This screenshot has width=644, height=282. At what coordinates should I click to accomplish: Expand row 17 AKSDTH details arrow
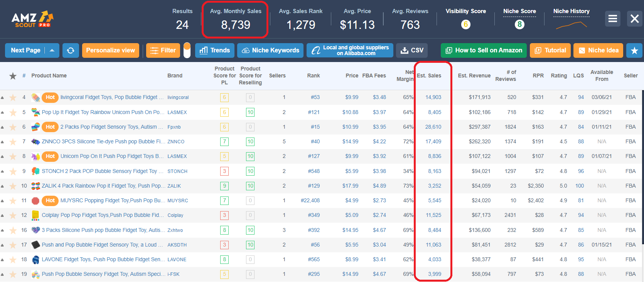click(2, 245)
